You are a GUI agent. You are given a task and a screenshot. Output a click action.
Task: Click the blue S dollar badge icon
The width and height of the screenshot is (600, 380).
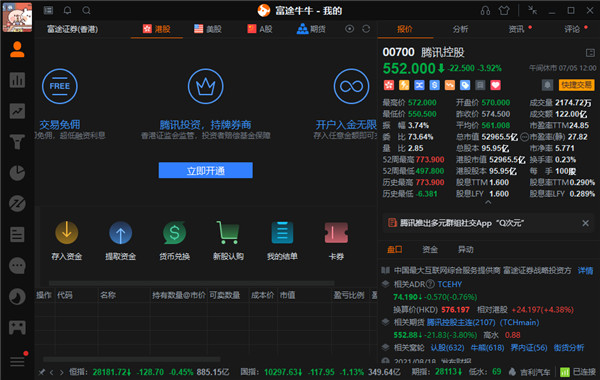click(434, 85)
